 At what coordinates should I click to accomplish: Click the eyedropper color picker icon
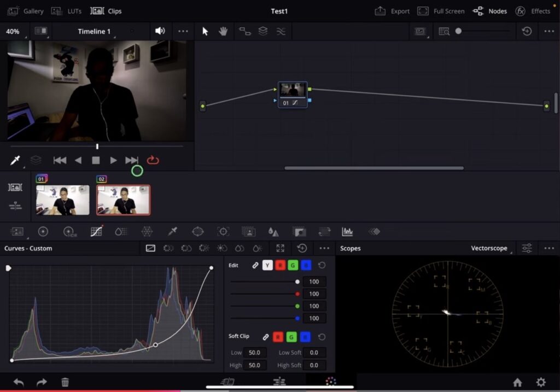[x=15, y=160]
